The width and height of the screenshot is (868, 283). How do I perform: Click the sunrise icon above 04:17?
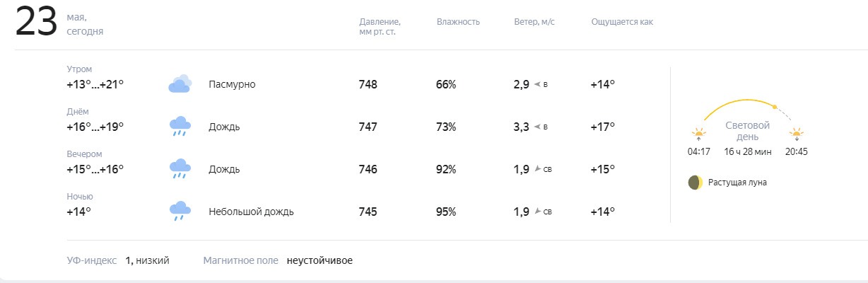699,134
